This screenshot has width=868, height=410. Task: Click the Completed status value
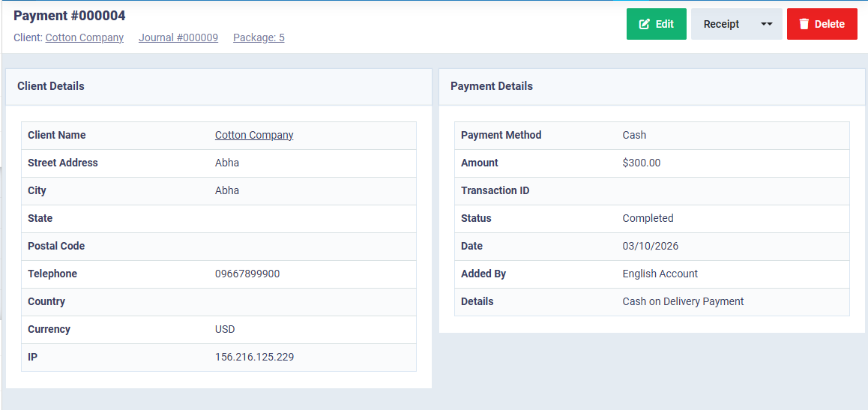click(x=648, y=218)
